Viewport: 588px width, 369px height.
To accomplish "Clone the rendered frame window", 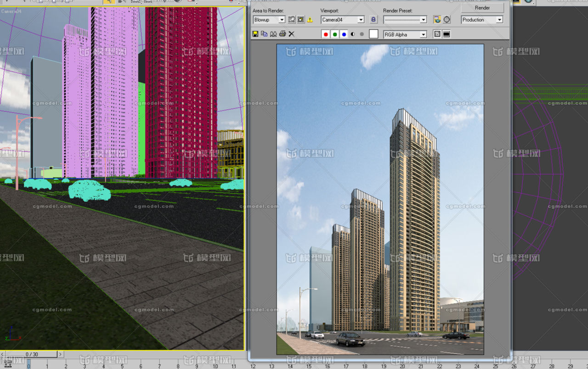I will pyautogui.click(x=273, y=34).
